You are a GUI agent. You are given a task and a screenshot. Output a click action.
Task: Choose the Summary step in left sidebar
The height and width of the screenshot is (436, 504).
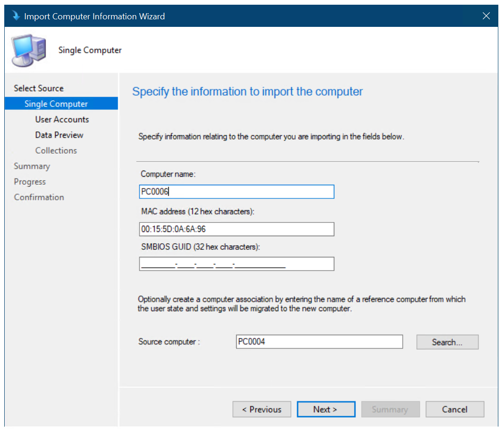[x=32, y=166]
